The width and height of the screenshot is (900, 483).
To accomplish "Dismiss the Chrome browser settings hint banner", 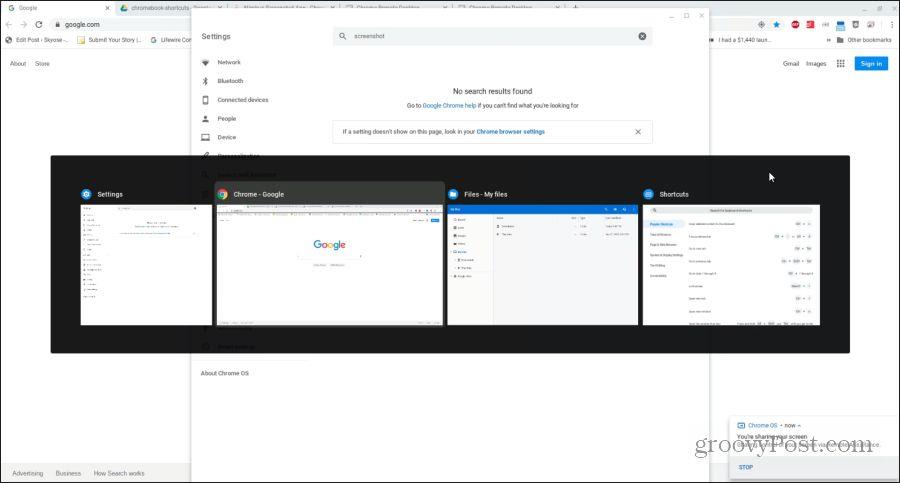I will (x=638, y=132).
